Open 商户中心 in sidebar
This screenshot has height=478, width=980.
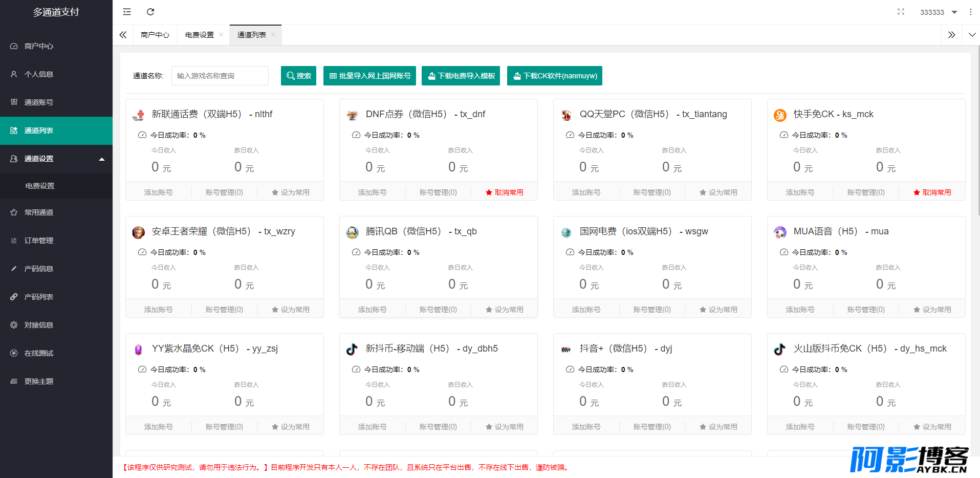pos(56,46)
